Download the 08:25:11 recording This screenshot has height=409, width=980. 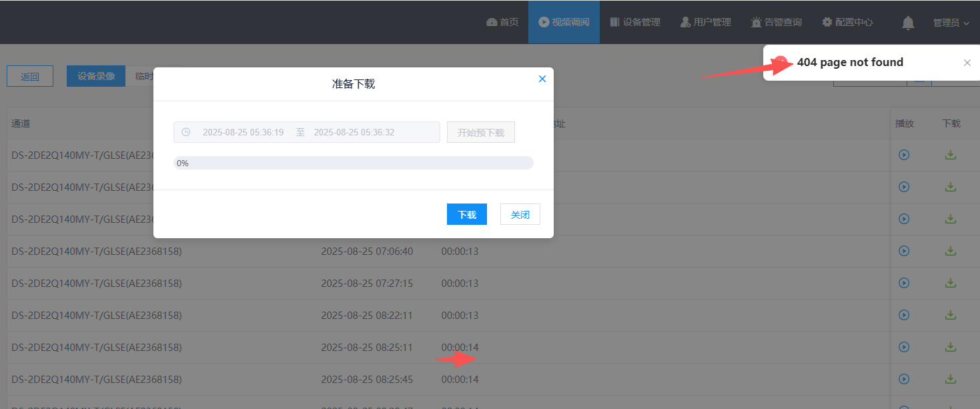[951, 347]
